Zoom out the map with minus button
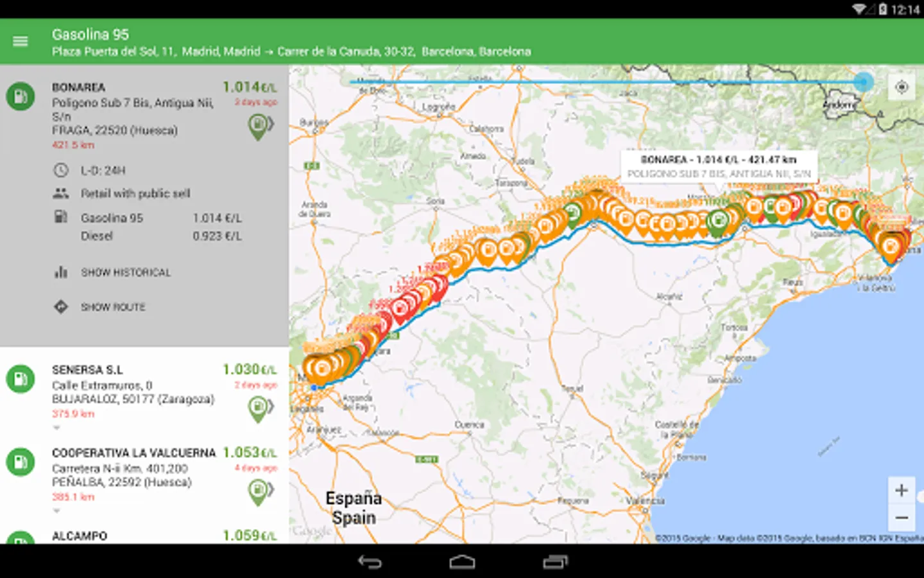 click(902, 518)
